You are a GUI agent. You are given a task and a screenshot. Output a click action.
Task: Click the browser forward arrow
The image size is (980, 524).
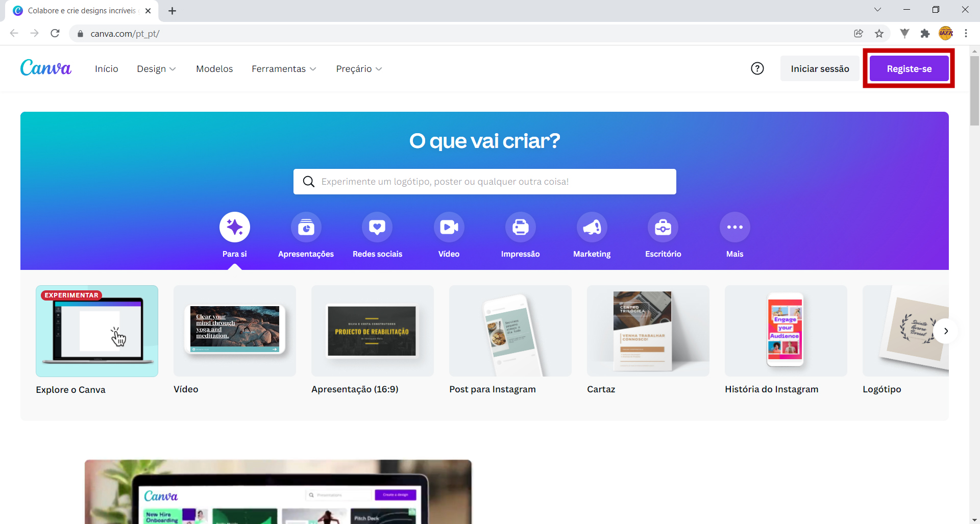[34, 33]
